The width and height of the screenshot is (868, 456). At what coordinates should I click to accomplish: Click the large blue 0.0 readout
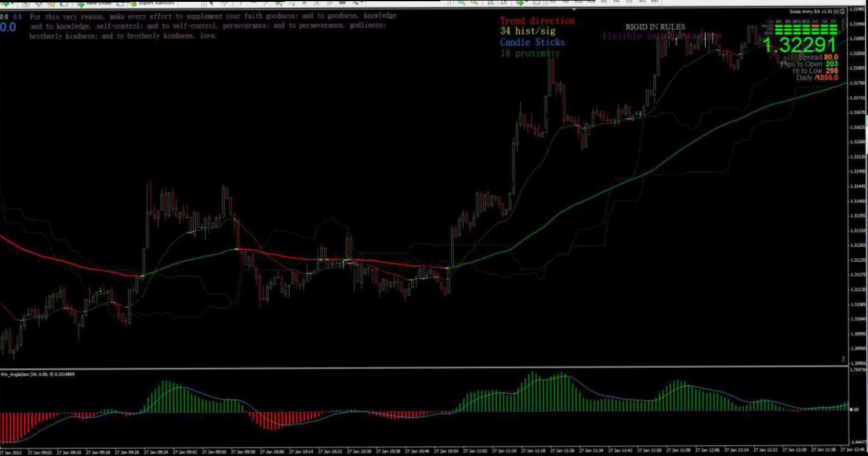[x=8, y=27]
